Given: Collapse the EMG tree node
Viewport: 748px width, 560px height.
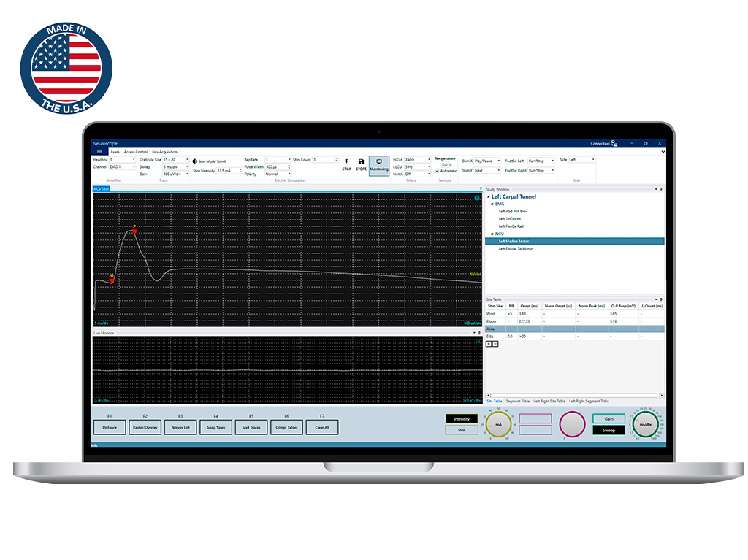Looking at the screenshot, I should pos(492,204).
